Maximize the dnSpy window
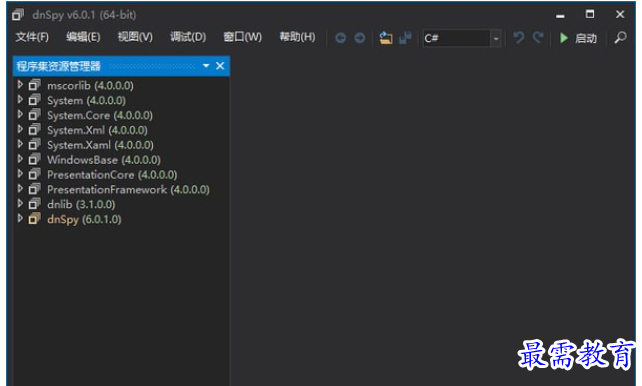The height and width of the screenshot is (386, 642). [x=590, y=14]
